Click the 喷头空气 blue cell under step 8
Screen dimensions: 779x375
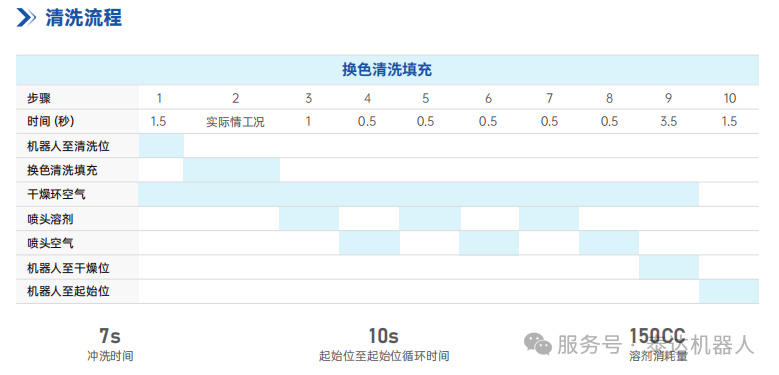(x=609, y=243)
